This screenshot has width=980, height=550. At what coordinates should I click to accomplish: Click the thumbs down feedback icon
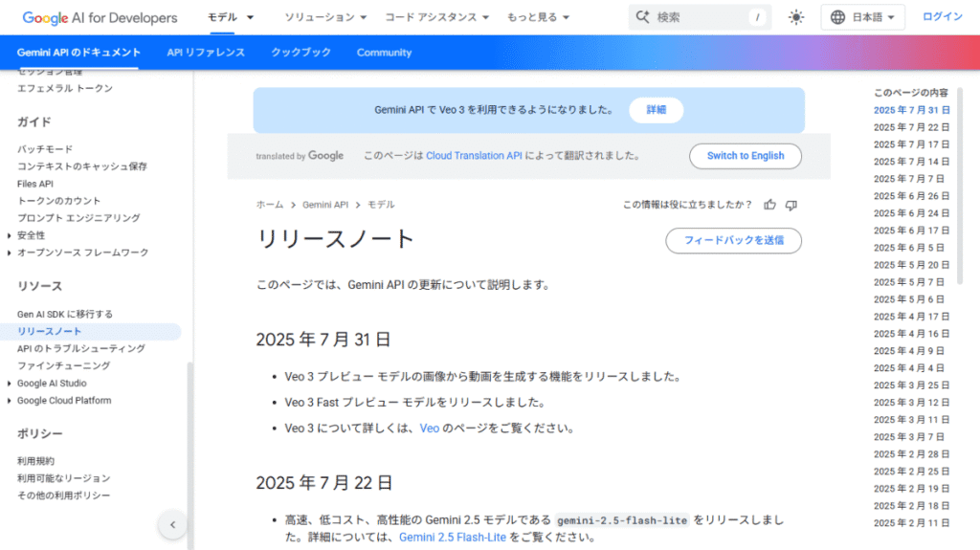tap(791, 205)
